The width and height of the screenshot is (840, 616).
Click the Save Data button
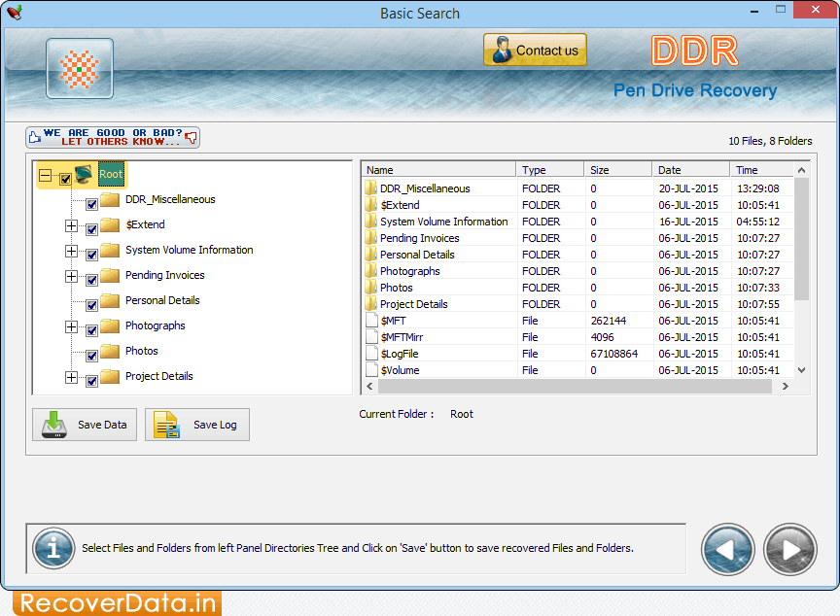(x=84, y=425)
